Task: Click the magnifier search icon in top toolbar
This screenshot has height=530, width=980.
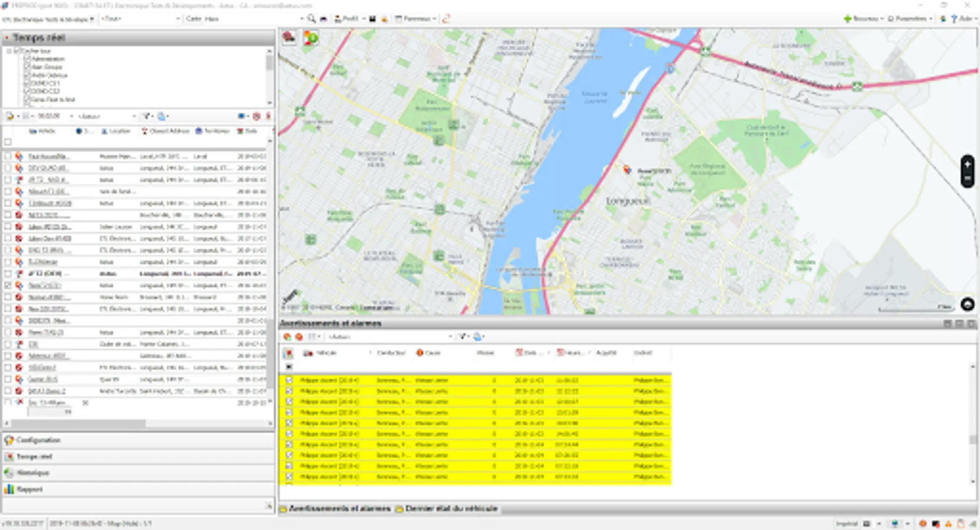Action: (x=311, y=19)
